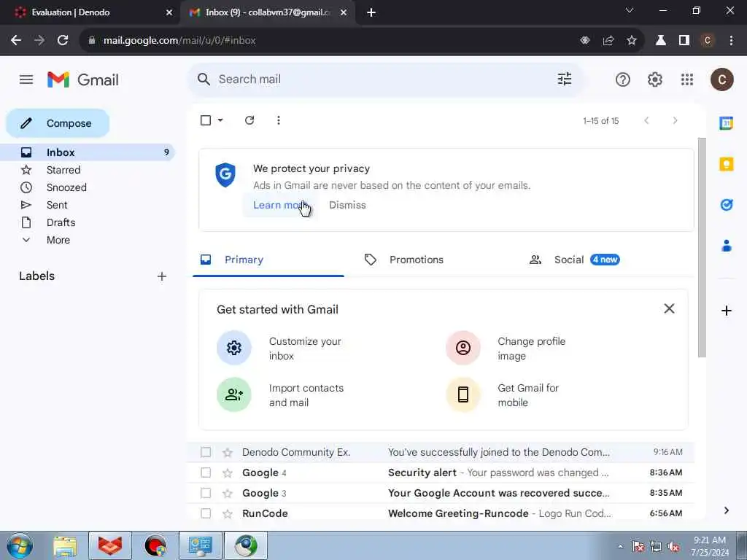Star the Security alert email
Screen dimensions: 747x560
(x=228, y=472)
